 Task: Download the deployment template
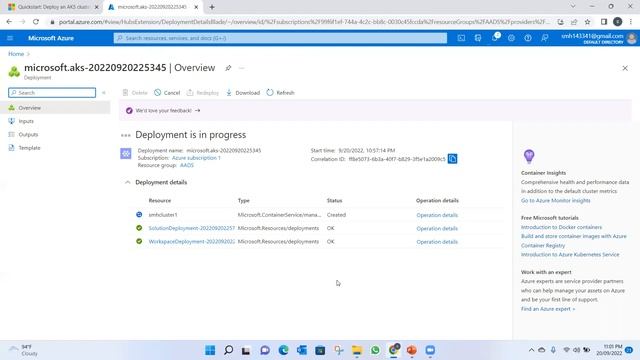point(243,93)
